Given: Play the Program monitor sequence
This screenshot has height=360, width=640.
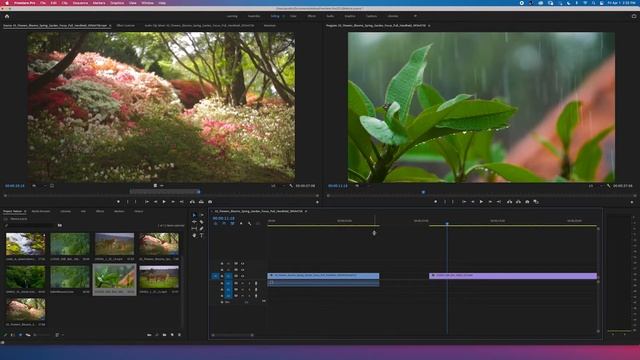Looking at the screenshot, I should [482, 202].
